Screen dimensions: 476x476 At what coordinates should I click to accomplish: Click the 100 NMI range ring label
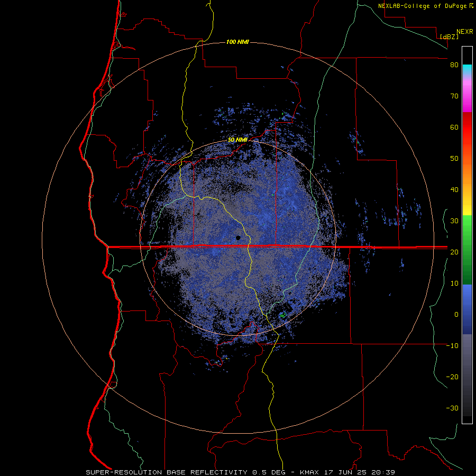click(x=237, y=42)
